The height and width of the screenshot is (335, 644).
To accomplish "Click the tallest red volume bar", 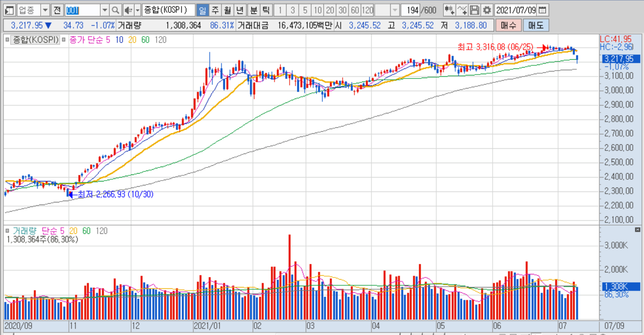I will click(289, 277).
